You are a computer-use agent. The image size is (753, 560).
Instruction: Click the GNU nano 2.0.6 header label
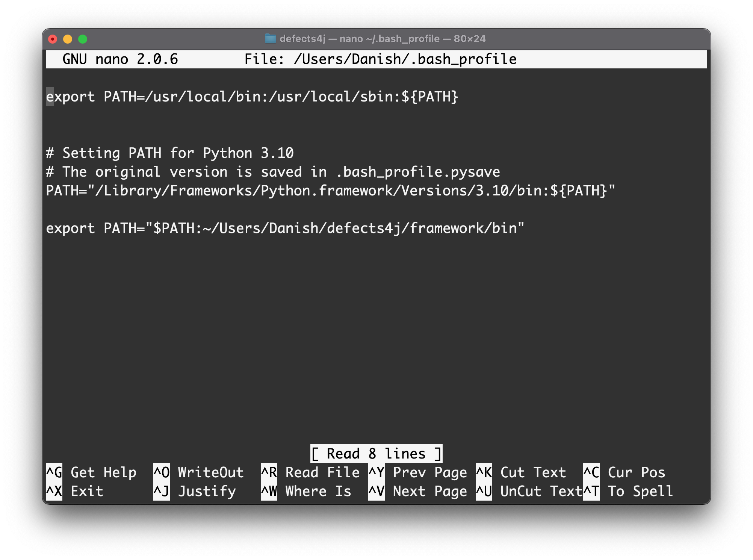click(x=120, y=59)
